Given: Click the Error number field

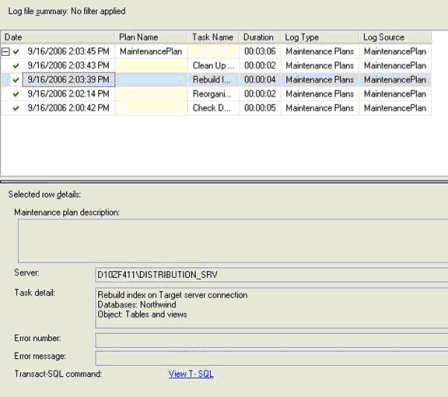Looking at the screenshot, I should (x=271, y=340).
